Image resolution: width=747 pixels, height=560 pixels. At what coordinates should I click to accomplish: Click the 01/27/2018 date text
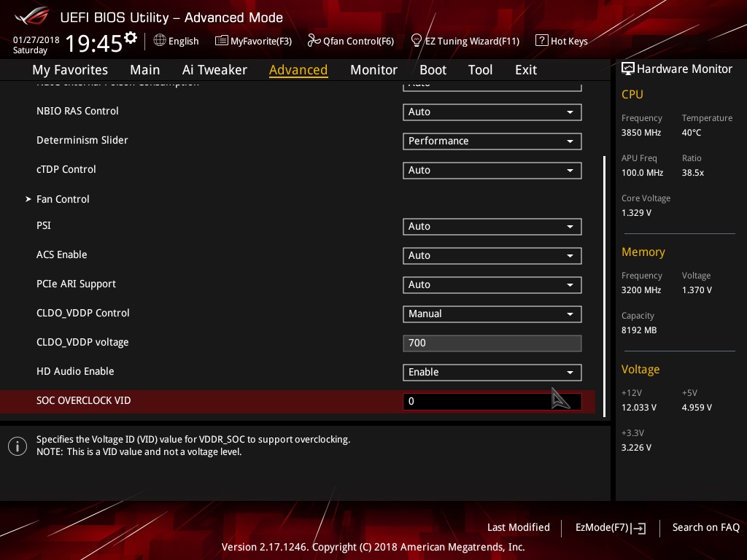pyautogui.click(x=36, y=40)
